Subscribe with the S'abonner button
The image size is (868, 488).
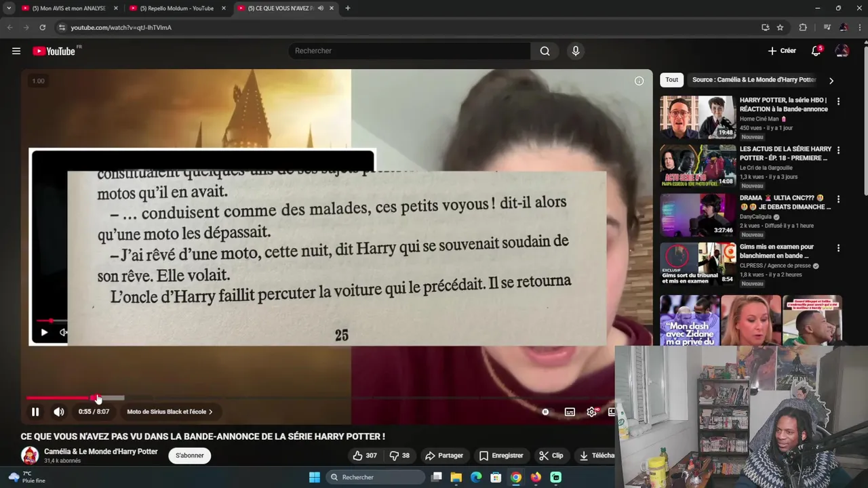pos(190,455)
